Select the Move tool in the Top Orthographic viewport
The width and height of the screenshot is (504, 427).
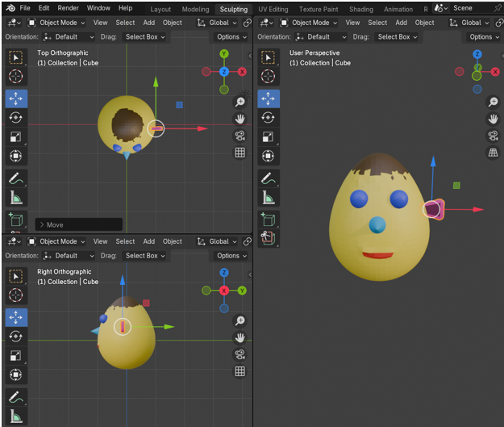click(15, 98)
